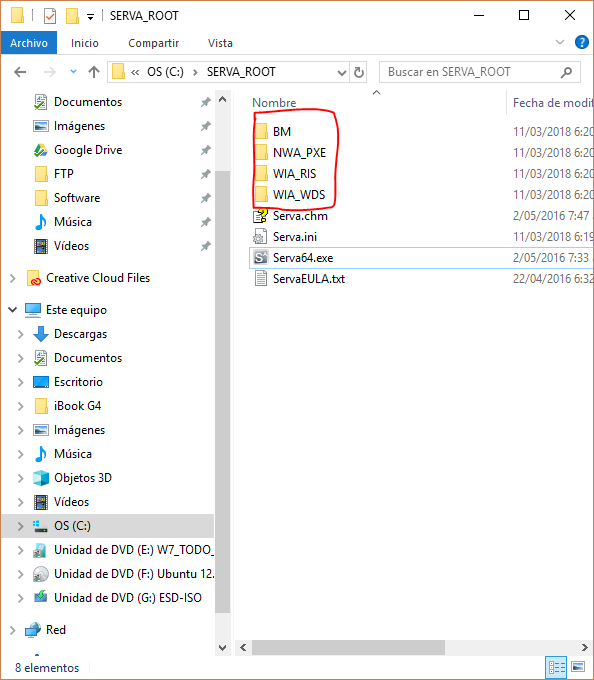The height and width of the screenshot is (680, 594).
Task: Sort by the Nombre column header
Action: 274,103
